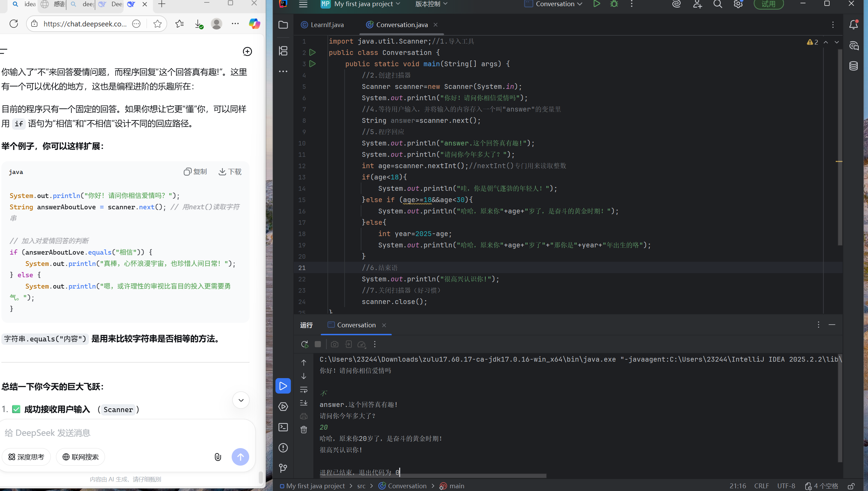Click the Rerun Conversation icon in run panel
Screen dimensions: 868x491
(x=304, y=344)
